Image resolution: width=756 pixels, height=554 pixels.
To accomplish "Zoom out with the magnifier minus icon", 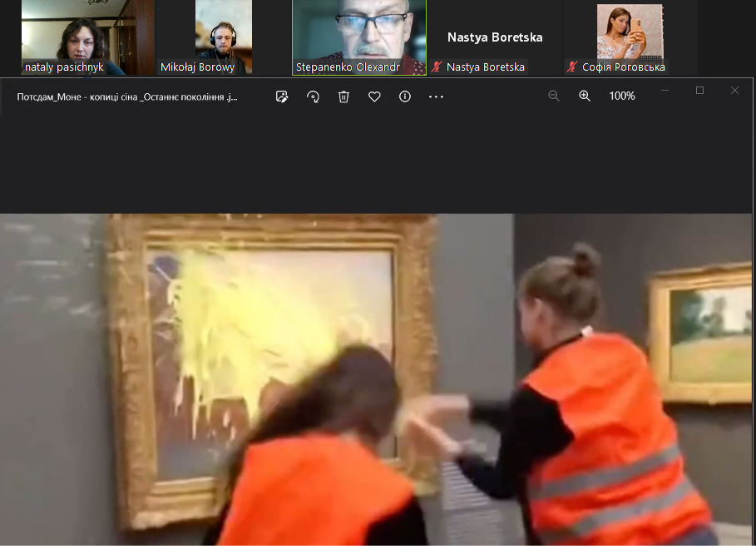I will (554, 96).
